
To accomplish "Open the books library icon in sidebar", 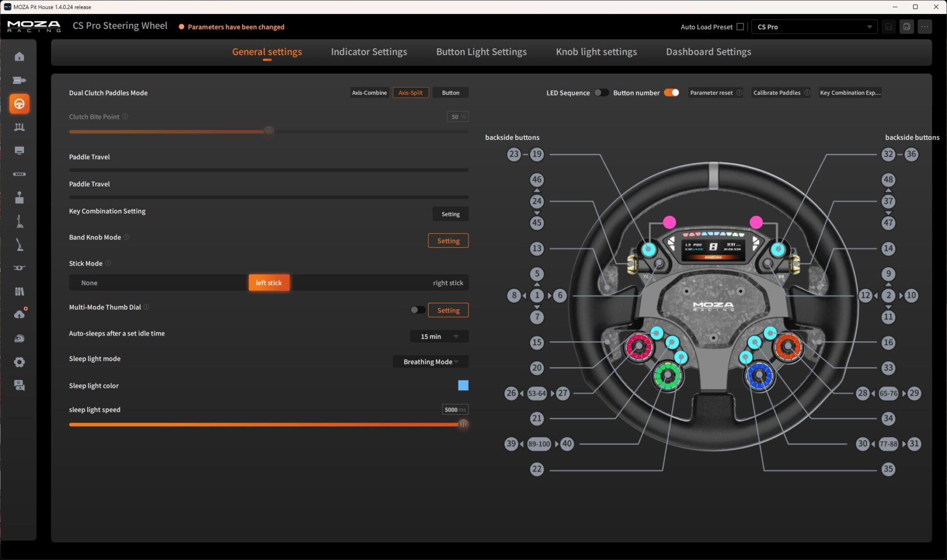I will 19,291.
